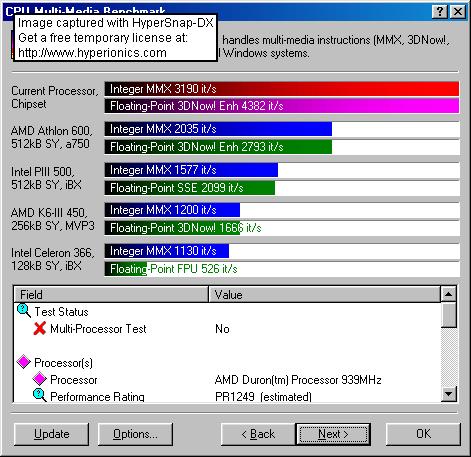The height and width of the screenshot is (457, 471).
Task: Click the Floating-Point SSE 2099 it/s bar
Action: coord(190,188)
